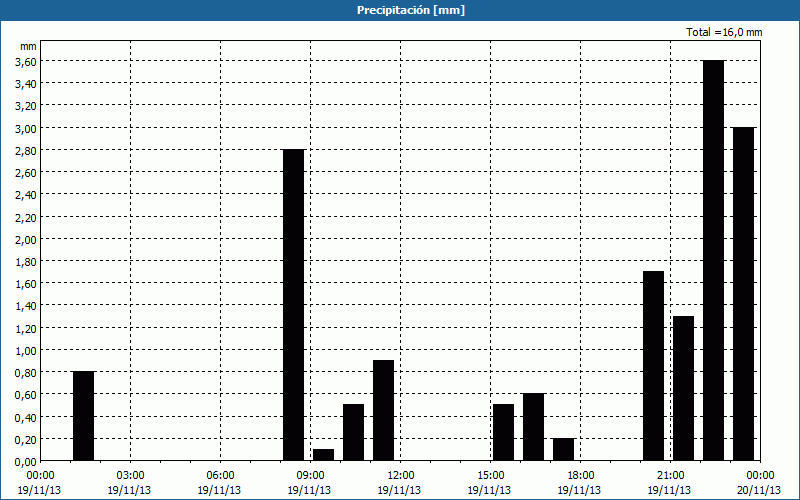
Task: Pick the 0,60 y-axis label
Action: (x=26, y=395)
